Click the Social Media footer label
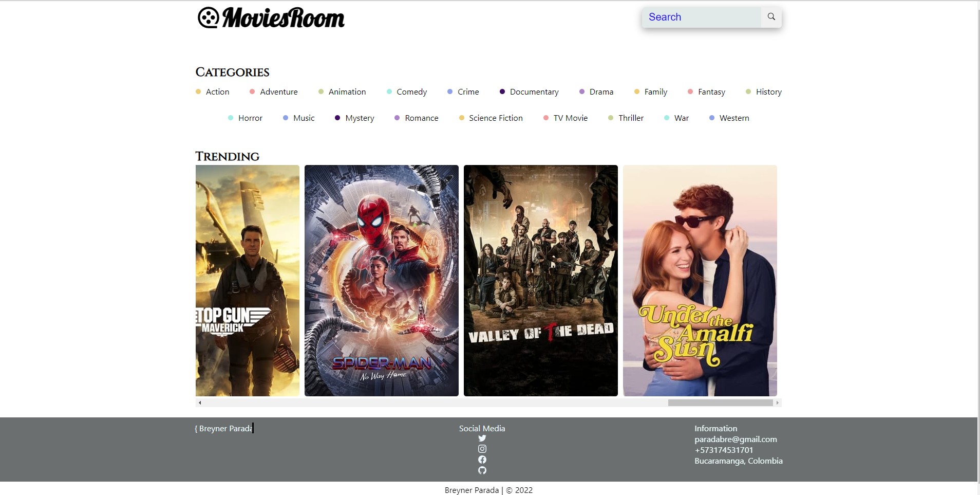 coord(482,428)
